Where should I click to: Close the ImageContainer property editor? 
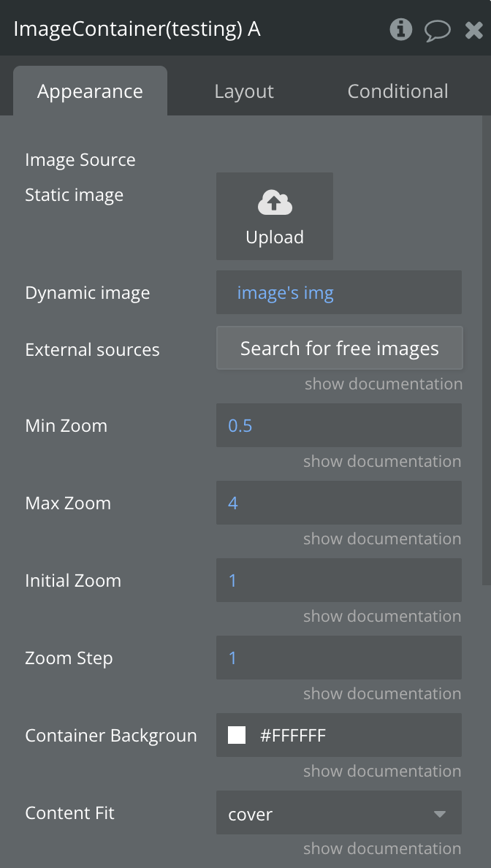473,30
